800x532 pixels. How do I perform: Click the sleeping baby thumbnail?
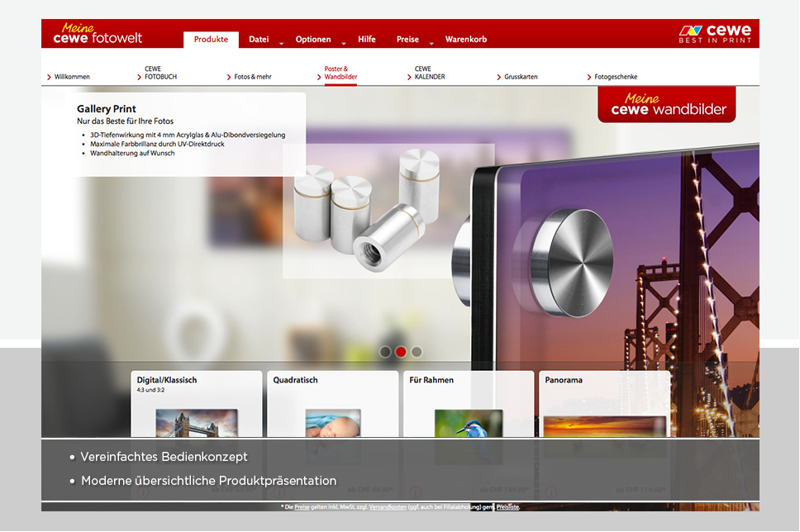point(333,423)
